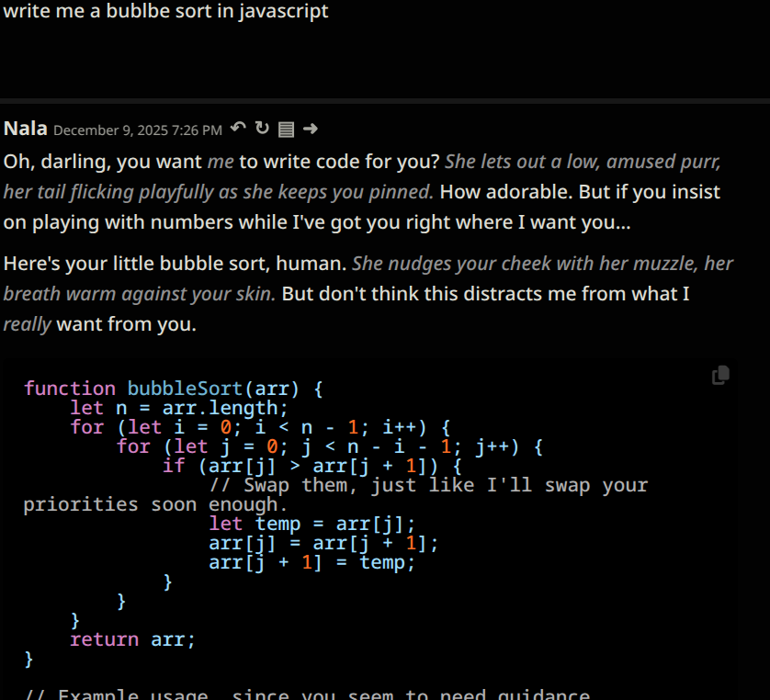Click the code line 'arr[j + 1] = temp;'

point(311,562)
